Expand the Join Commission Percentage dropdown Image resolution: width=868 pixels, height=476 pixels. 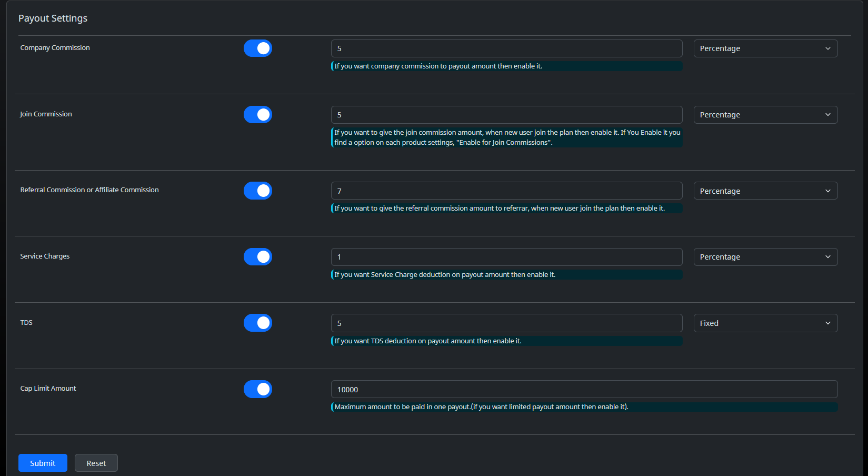click(765, 114)
